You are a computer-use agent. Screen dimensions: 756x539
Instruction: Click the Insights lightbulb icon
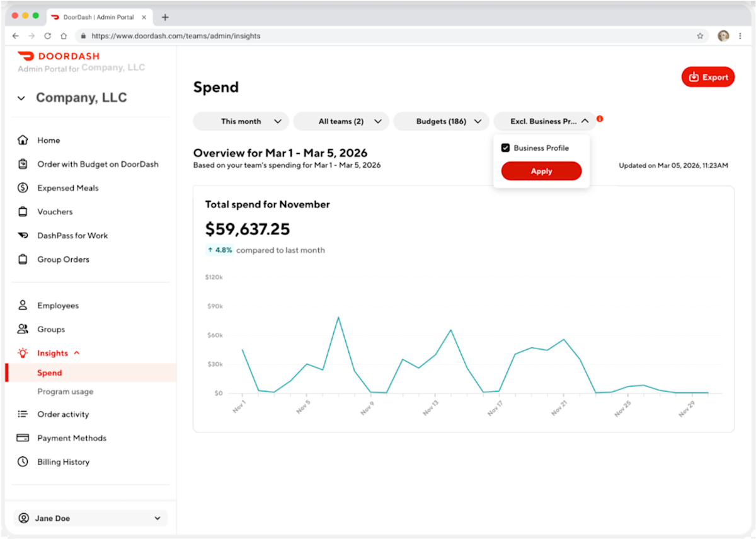(23, 353)
